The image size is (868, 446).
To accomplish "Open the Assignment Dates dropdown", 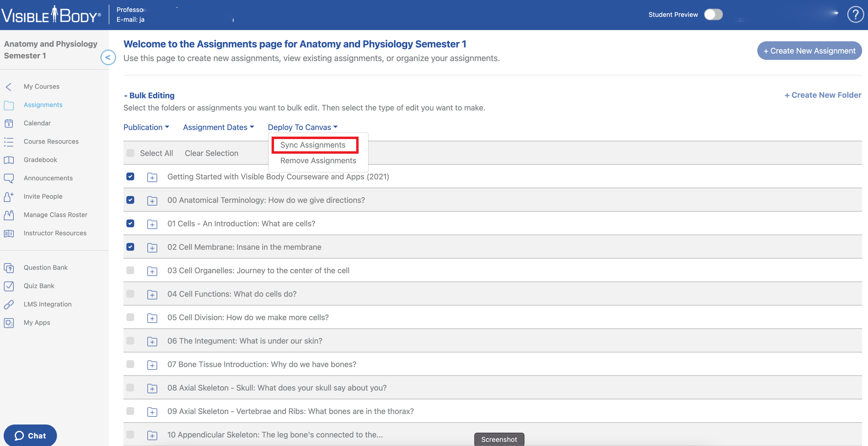I will (x=218, y=127).
